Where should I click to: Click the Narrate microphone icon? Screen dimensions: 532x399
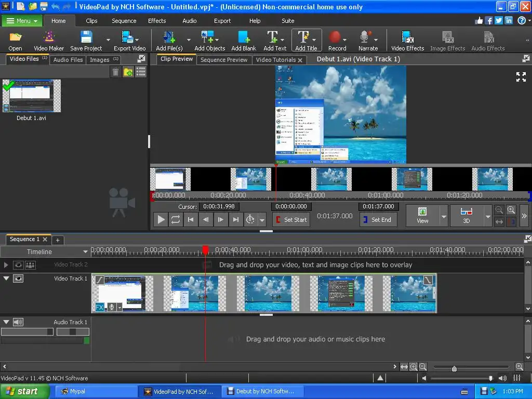click(x=365, y=37)
